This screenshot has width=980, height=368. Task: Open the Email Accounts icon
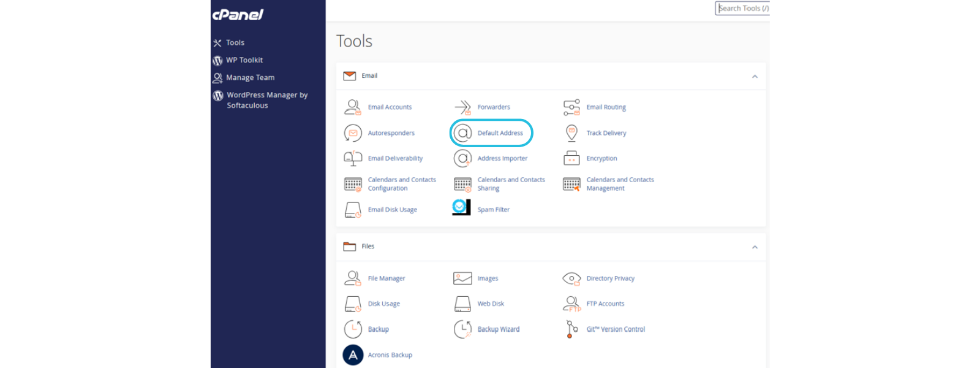point(352,107)
